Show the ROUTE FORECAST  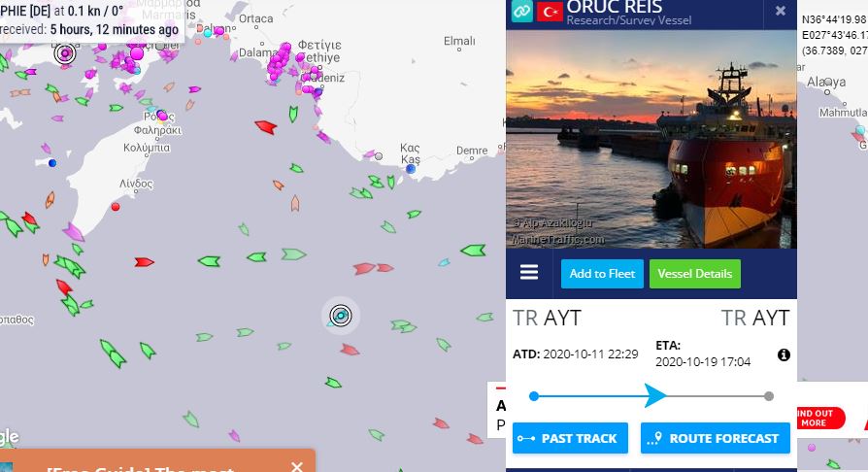[x=716, y=438]
